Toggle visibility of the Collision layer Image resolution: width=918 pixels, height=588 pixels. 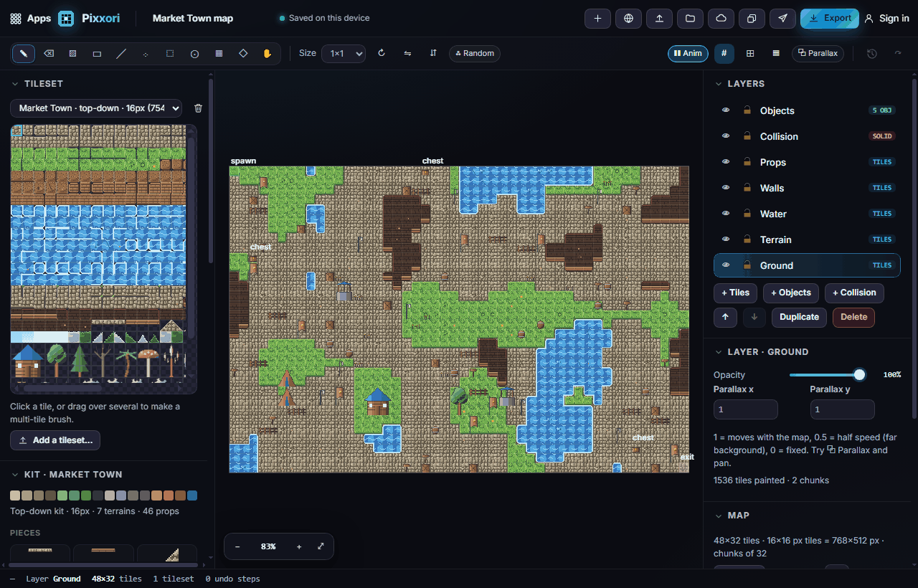click(x=726, y=136)
